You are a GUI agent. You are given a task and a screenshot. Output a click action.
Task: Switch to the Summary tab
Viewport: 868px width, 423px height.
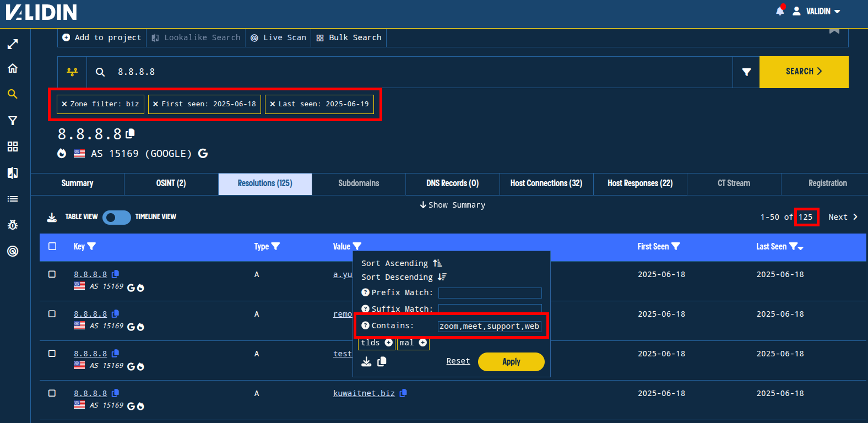click(x=77, y=183)
